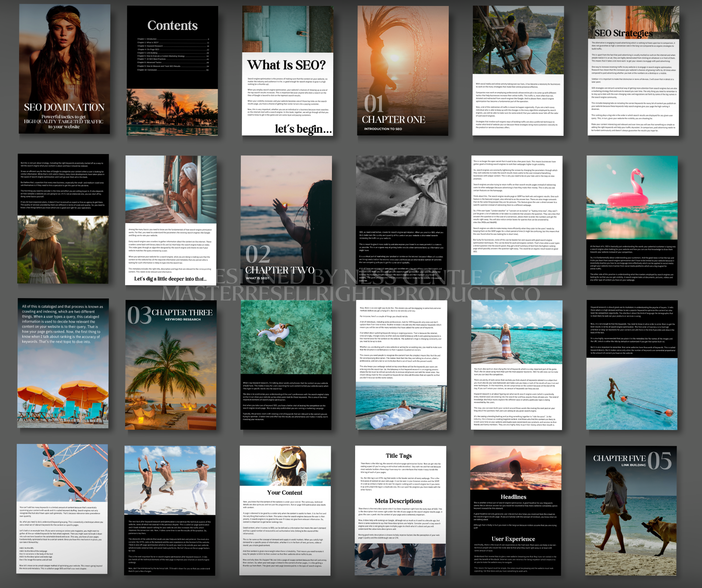The height and width of the screenshot is (588, 702).
Task: Select the aerial swan float page
Action: click(x=286, y=365)
